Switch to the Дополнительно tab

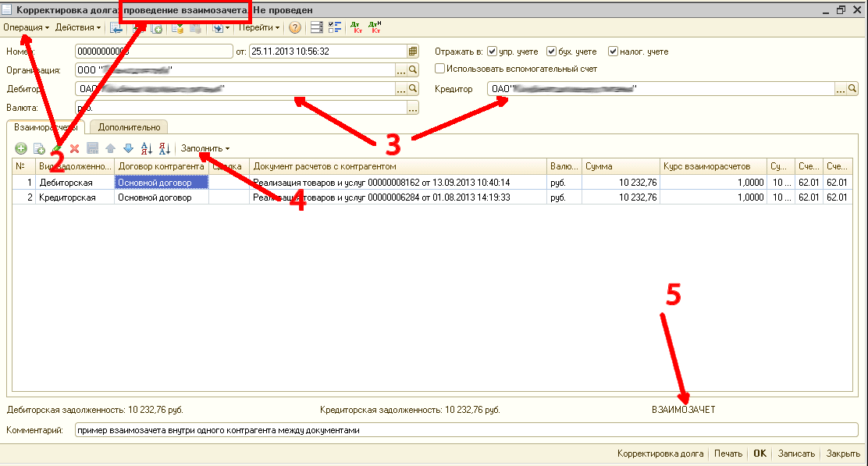129,127
